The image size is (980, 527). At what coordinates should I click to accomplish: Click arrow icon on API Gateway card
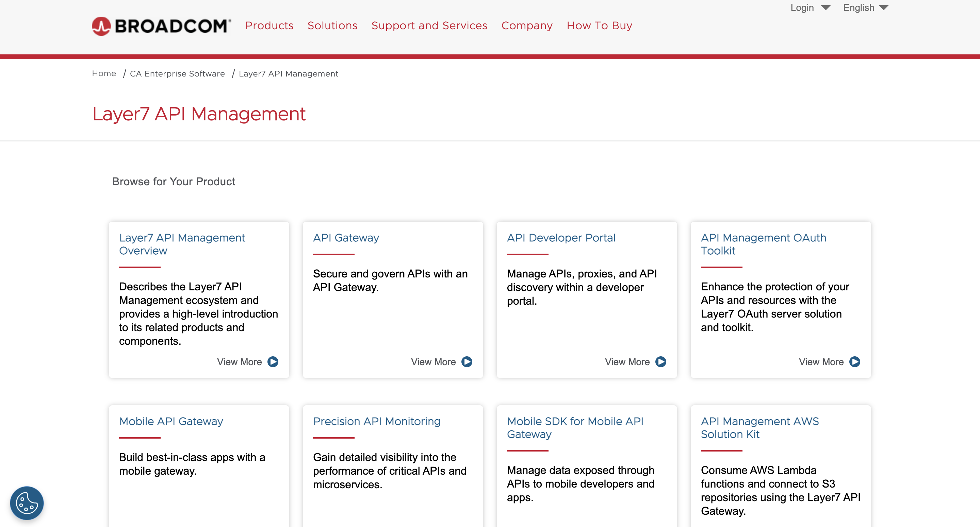(467, 362)
